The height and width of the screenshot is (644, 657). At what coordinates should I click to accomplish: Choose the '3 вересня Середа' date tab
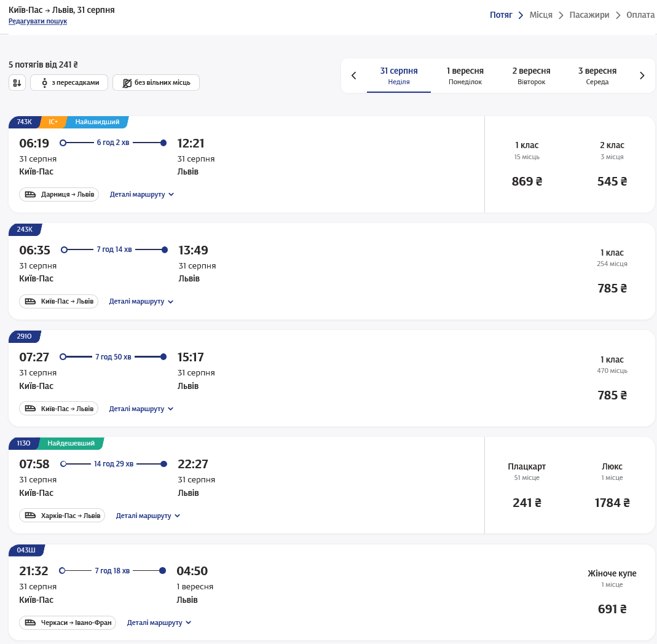pyautogui.click(x=597, y=76)
